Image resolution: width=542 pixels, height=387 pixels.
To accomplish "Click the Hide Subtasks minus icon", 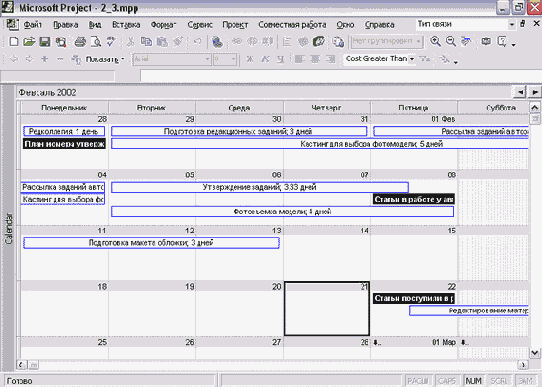I will pyautogui.click(x=60, y=59).
